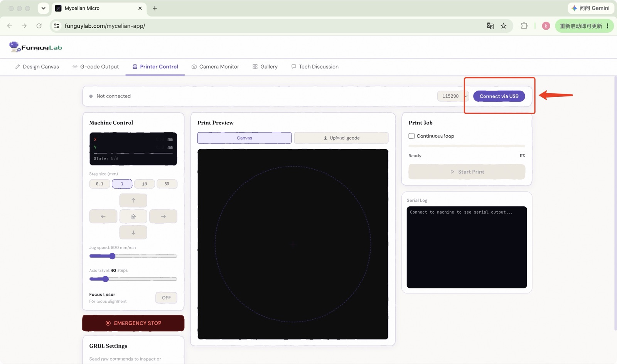Click the 'Not connected' status text

click(x=113, y=96)
